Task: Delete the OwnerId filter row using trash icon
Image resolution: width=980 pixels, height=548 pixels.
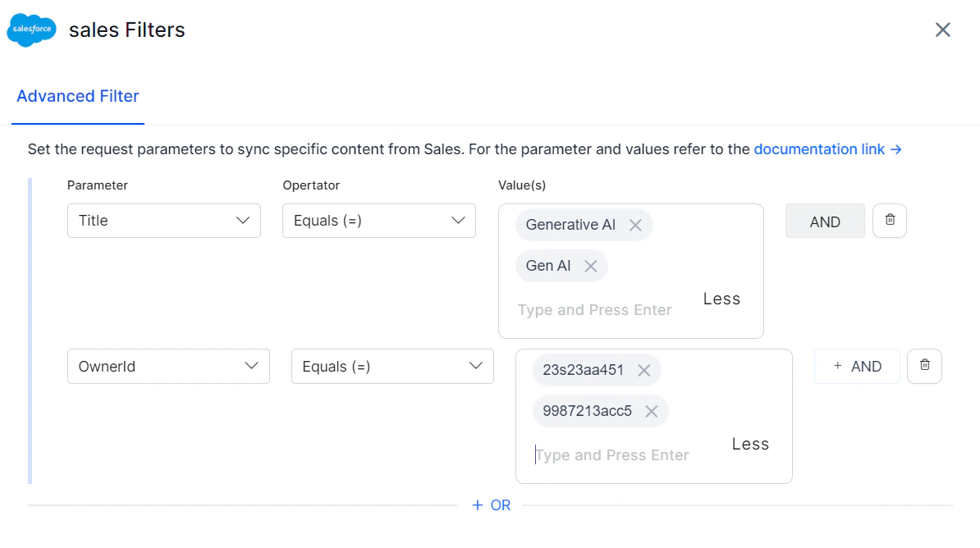Action: pos(925,366)
